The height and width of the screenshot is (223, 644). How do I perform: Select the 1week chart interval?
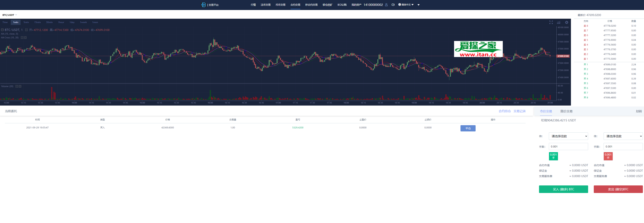(x=83, y=22)
